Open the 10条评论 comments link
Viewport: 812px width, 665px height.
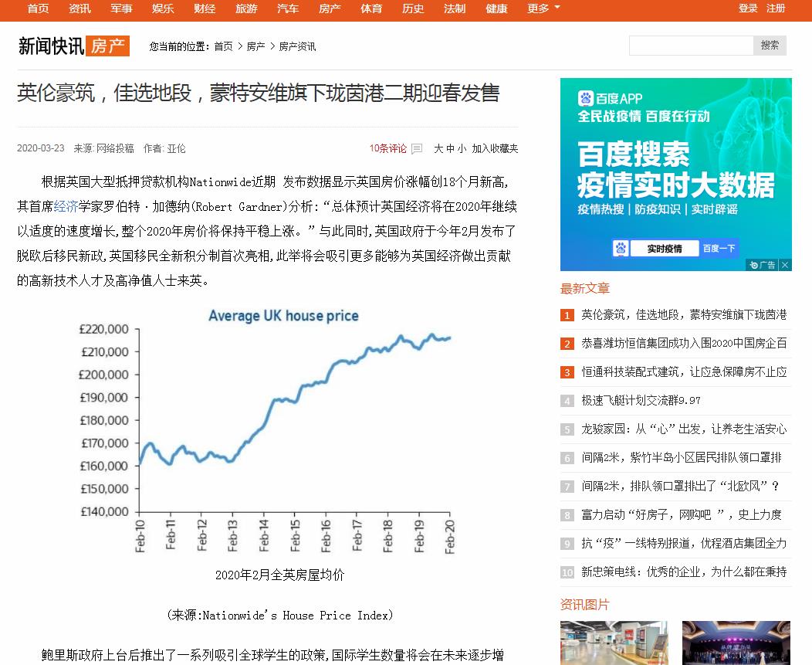coord(388,149)
